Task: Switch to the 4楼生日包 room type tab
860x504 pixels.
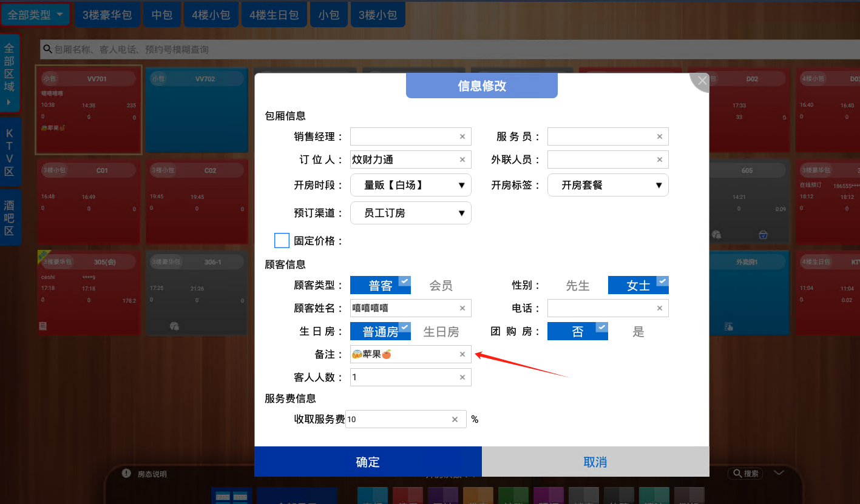Action: coord(274,15)
